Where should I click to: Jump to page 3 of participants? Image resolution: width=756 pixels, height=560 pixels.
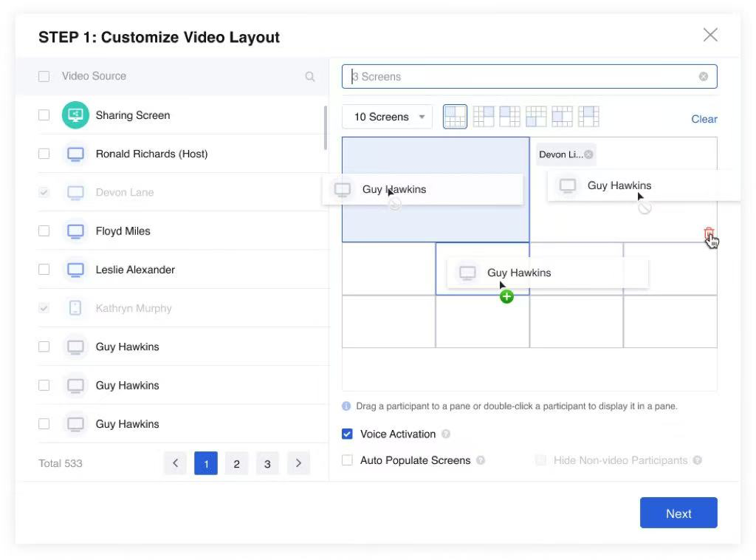[267, 463]
